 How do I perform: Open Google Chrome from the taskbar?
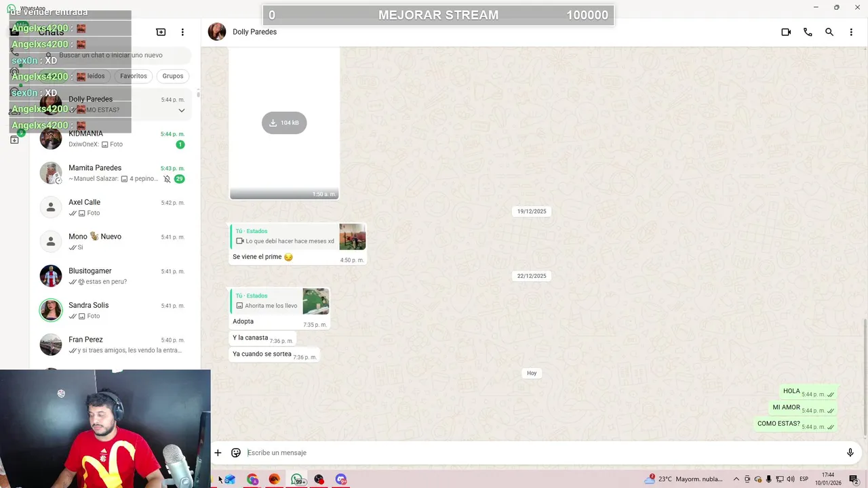pos(252,479)
